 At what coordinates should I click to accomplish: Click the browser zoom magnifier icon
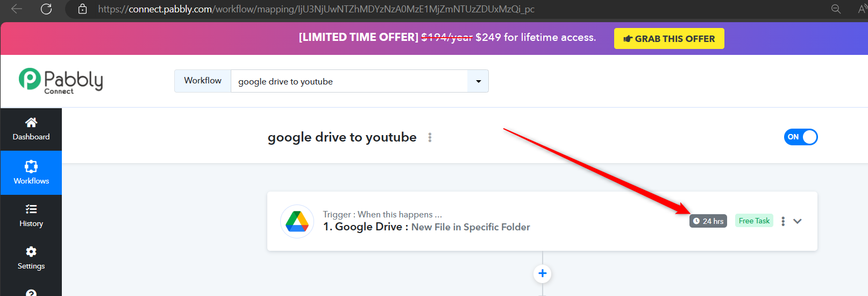(836, 9)
